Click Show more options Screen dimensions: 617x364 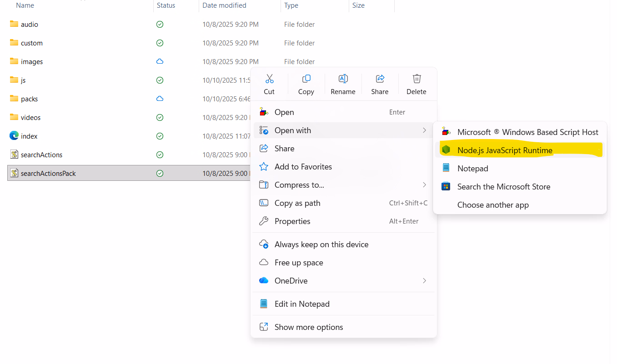click(308, 327)
